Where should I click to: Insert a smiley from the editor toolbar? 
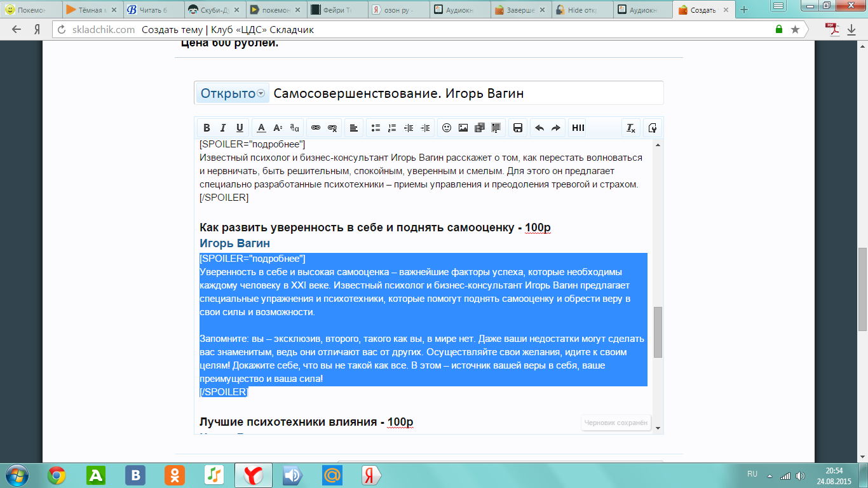(x=447, y=128)
